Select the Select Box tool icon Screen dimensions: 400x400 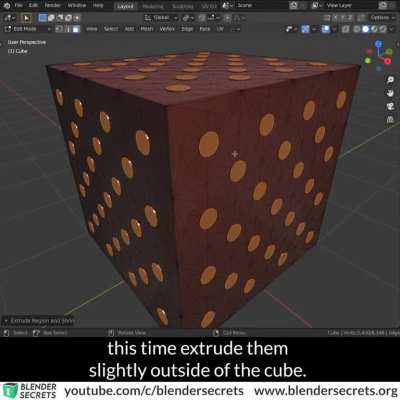(x=26, y=18)
